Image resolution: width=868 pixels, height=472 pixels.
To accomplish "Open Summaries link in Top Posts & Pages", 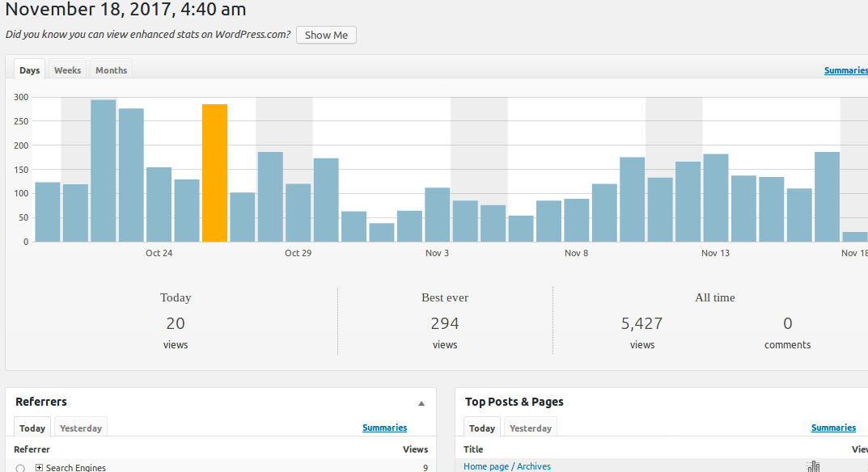I will click(833, 428).
